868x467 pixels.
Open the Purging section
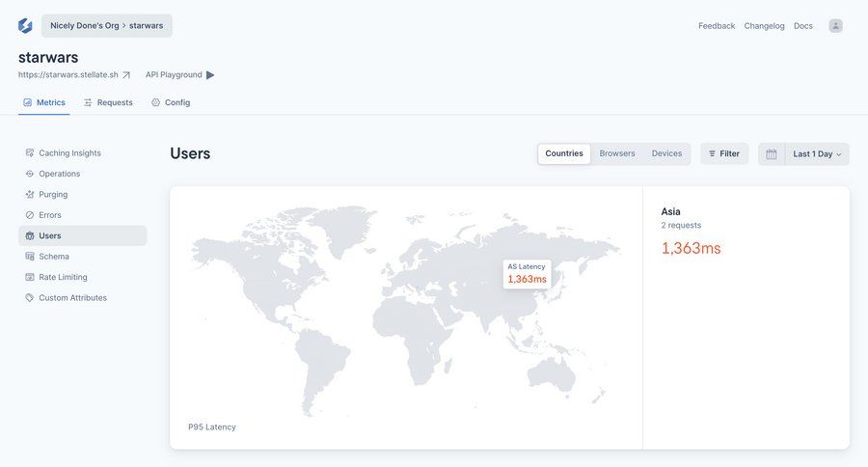(53, 194)
